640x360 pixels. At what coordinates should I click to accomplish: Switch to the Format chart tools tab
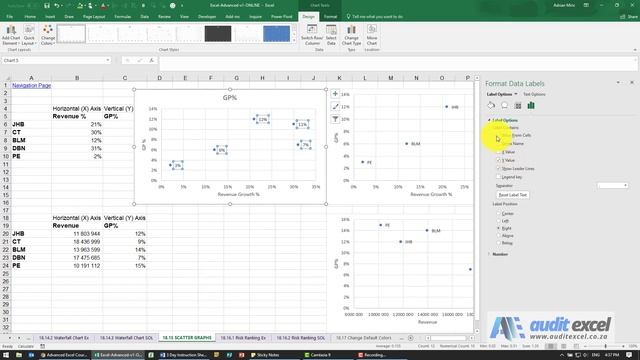pos(330,17)
